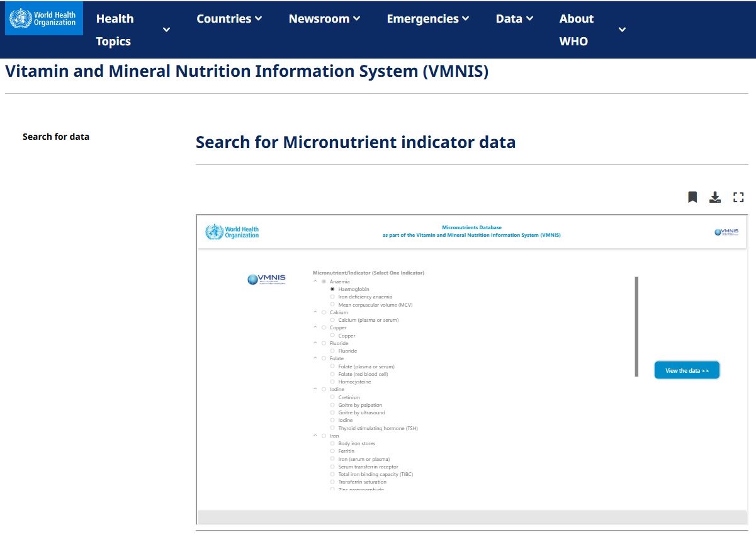Viewport: 756px width, 539px height.
Task: Click the VMNIS logo inside the dashboard
Action: (x=267, y=279)
